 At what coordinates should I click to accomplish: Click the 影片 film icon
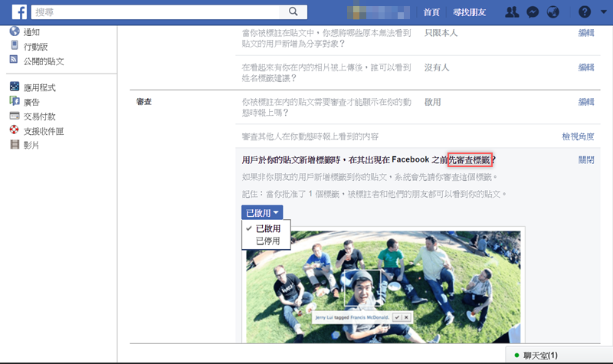tap(15, 145)
